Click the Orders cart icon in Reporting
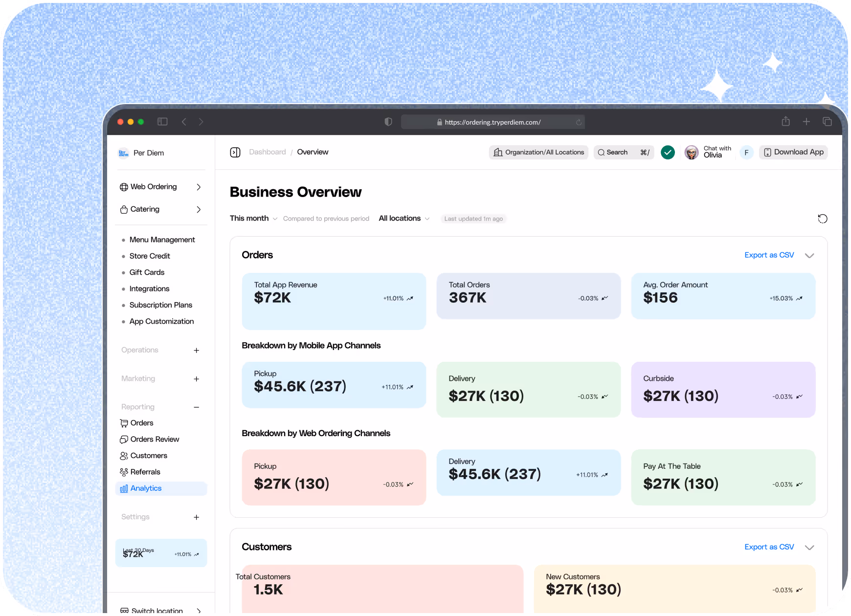 pyautogui.click(x=124, y=423)
